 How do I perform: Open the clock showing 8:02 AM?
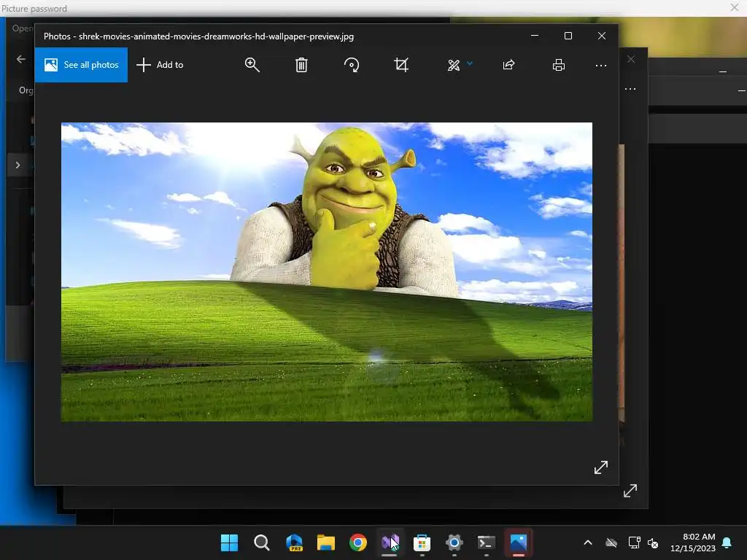coord(693,542)
